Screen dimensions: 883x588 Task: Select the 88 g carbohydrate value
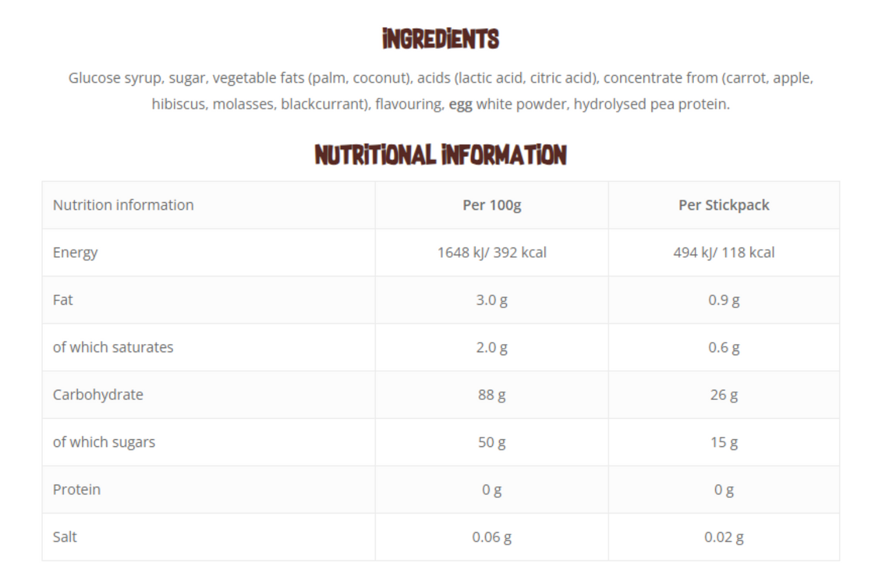[492, 395]
